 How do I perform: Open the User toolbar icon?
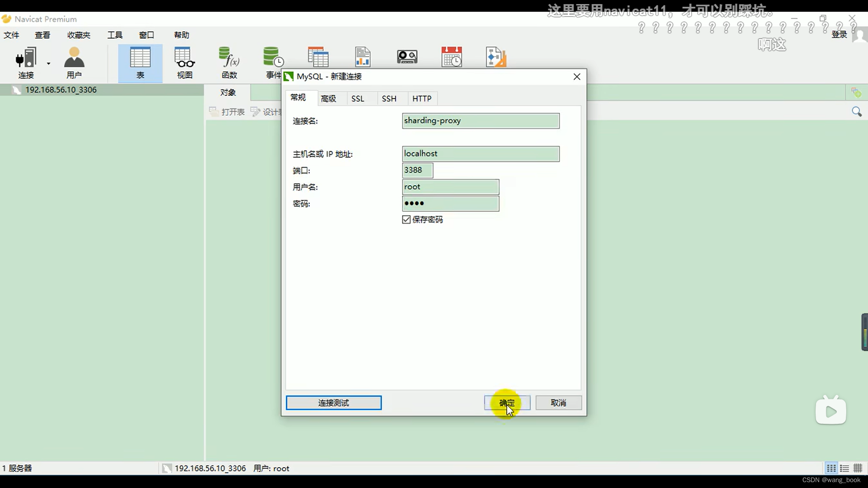click(74, 63)
